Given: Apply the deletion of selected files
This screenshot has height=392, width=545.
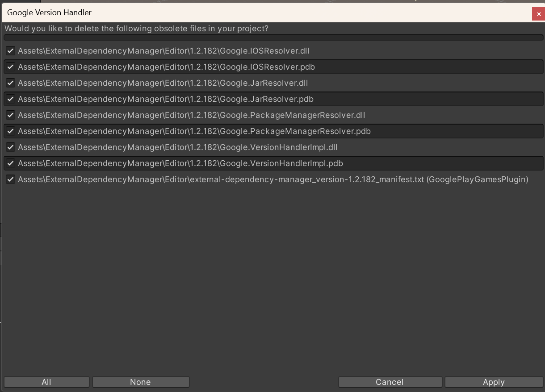Looking at the screenshot, I should [x=494, y=382].
